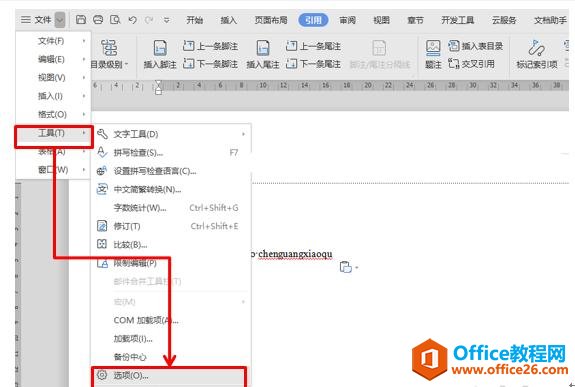Click 上一条尾注 button
This screenshot has width=575, height=387.
[x=314, y=46]
